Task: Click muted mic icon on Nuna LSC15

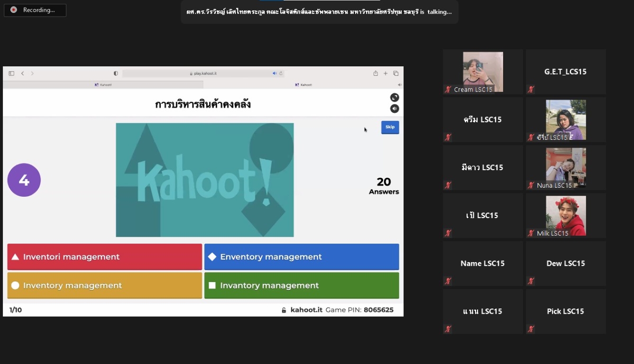Action: click(x=531, y=185)
